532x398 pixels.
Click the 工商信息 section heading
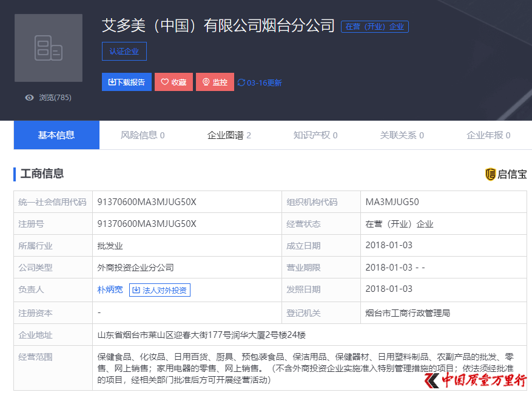(x=42, y=174)
